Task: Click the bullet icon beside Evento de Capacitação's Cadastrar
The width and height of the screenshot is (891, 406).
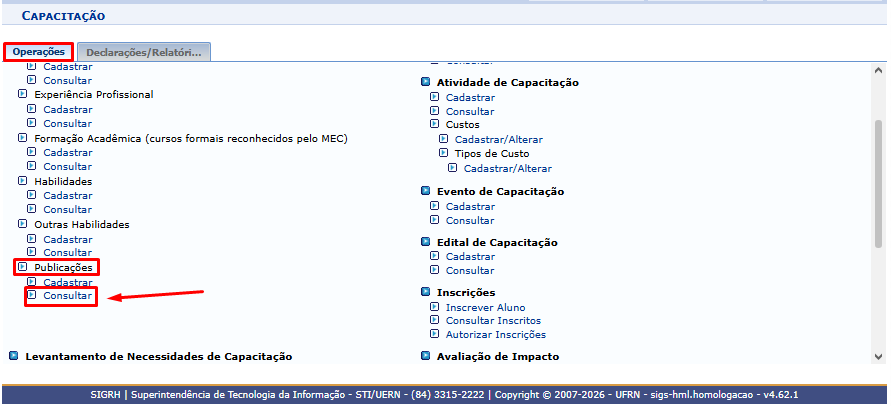Action: [434, 205]
